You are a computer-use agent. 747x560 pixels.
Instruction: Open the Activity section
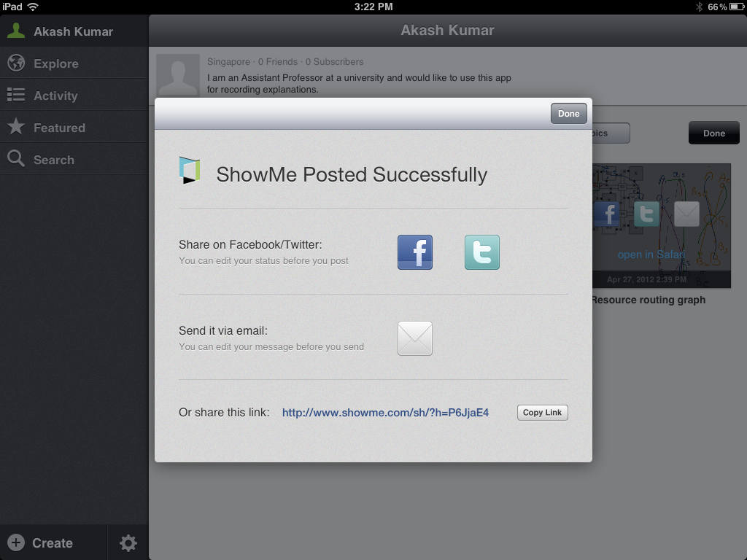click(74, 96)
